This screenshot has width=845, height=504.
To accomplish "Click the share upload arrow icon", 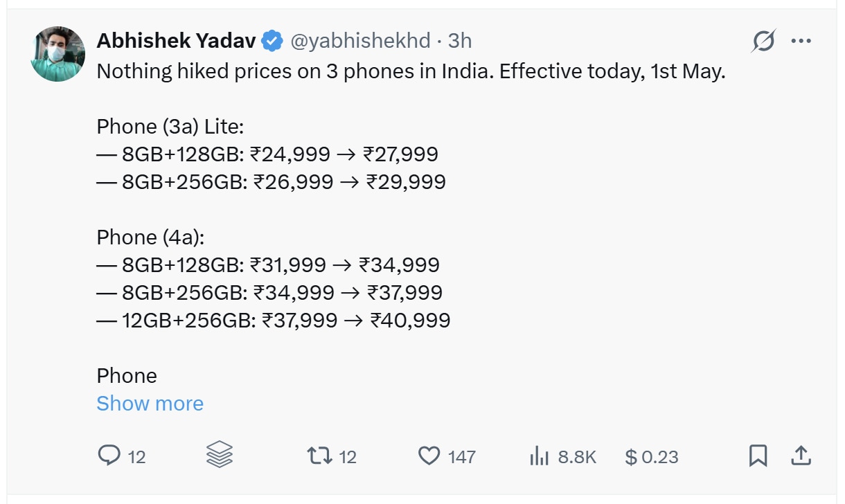I will tap(800, 456).
